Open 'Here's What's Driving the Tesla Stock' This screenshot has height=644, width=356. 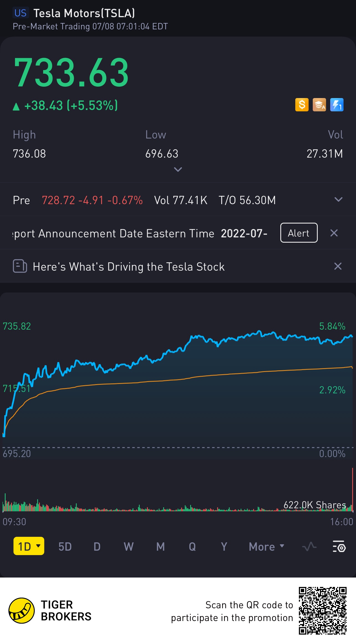[x=129, y=266]
